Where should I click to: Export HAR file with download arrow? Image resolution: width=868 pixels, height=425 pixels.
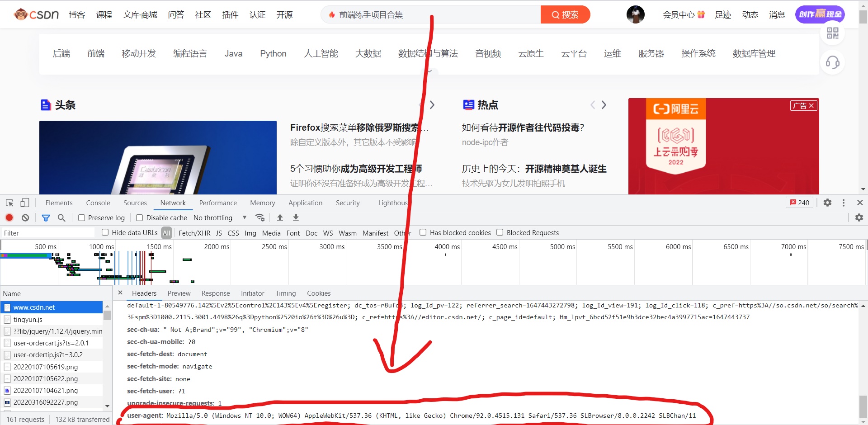(296, 217)
